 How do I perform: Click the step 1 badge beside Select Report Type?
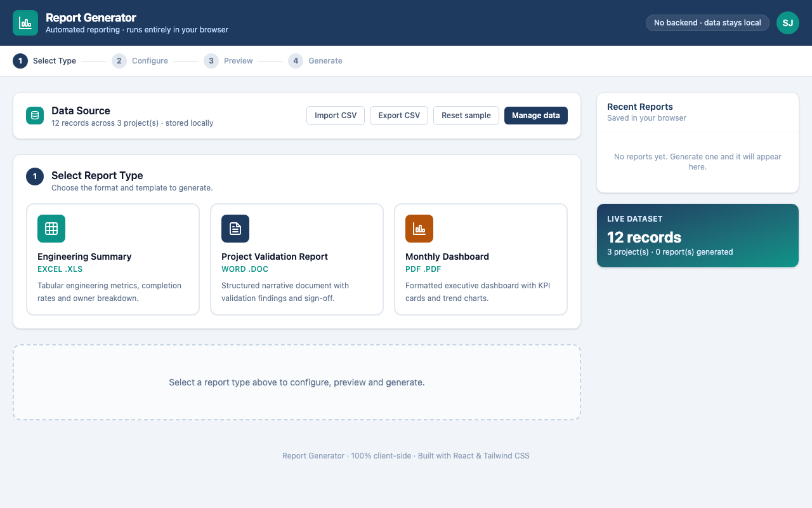(35, 177)
